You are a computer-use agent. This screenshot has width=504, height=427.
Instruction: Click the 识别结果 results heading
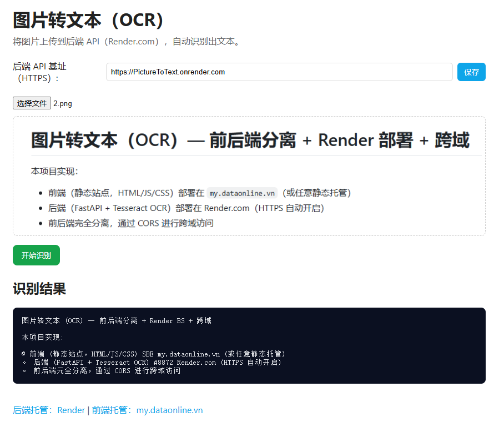39,289
